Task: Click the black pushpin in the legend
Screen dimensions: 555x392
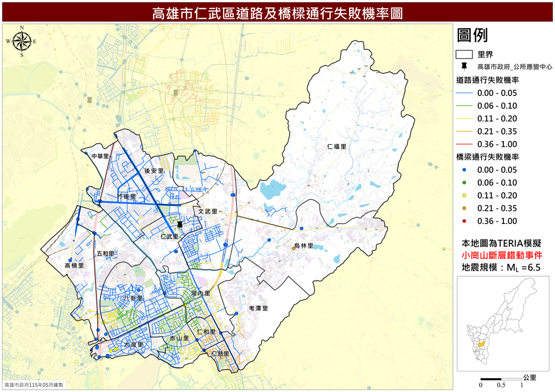Action: tap(463, 67)
